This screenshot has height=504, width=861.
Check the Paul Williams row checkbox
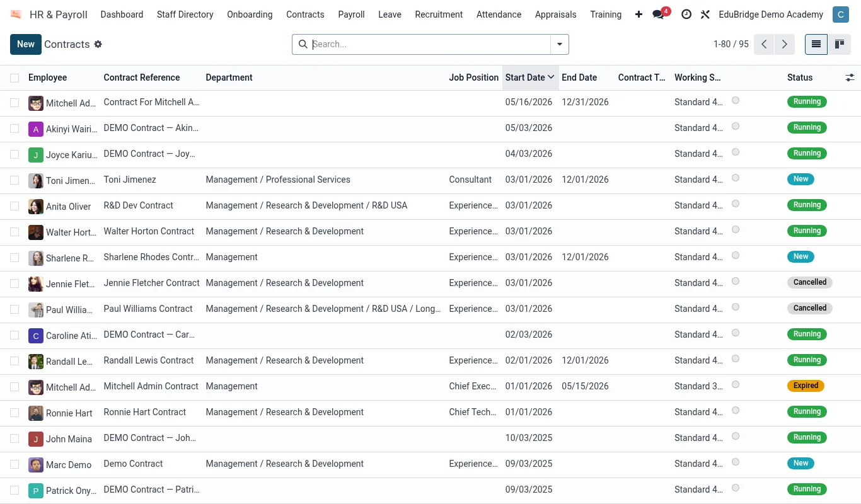click(14, 309)
